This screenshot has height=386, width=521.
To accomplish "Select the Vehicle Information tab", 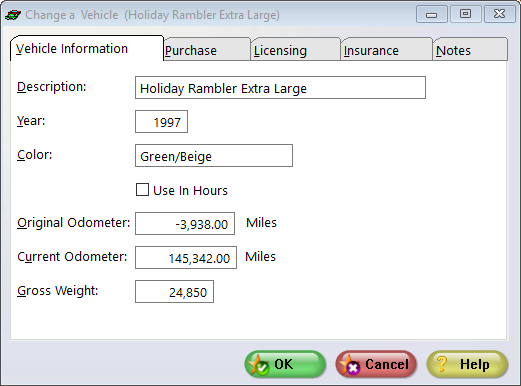I will tap(87, 49).
